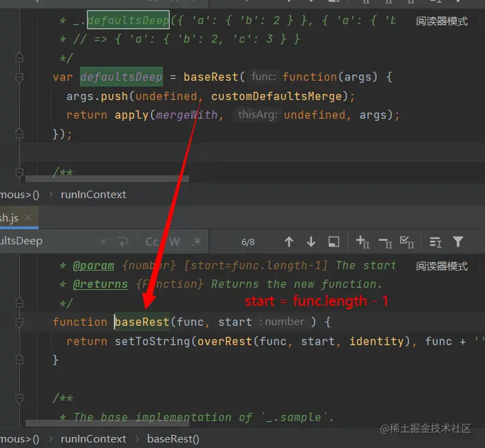Click the setToString call
This screenshot has width=485, height=448.
point(152,341)
